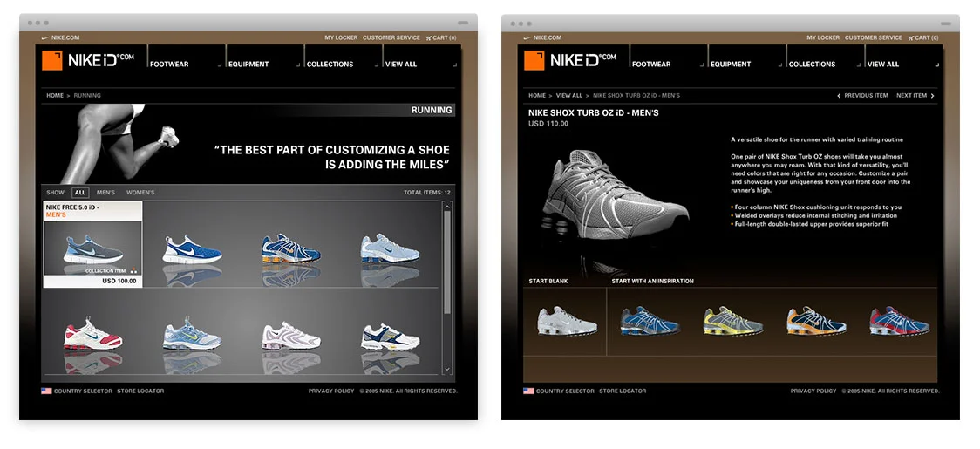Open Country Selector in right window footer
This screenshot has width=980, height=449.
(x=565, y=391)
